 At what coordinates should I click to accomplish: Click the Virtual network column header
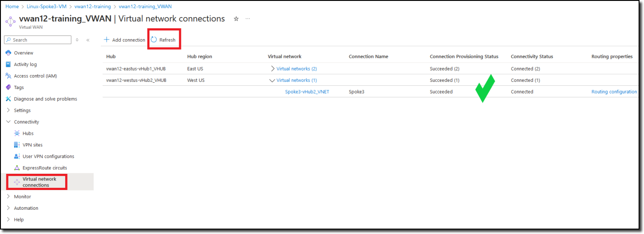tap(284, 57)
